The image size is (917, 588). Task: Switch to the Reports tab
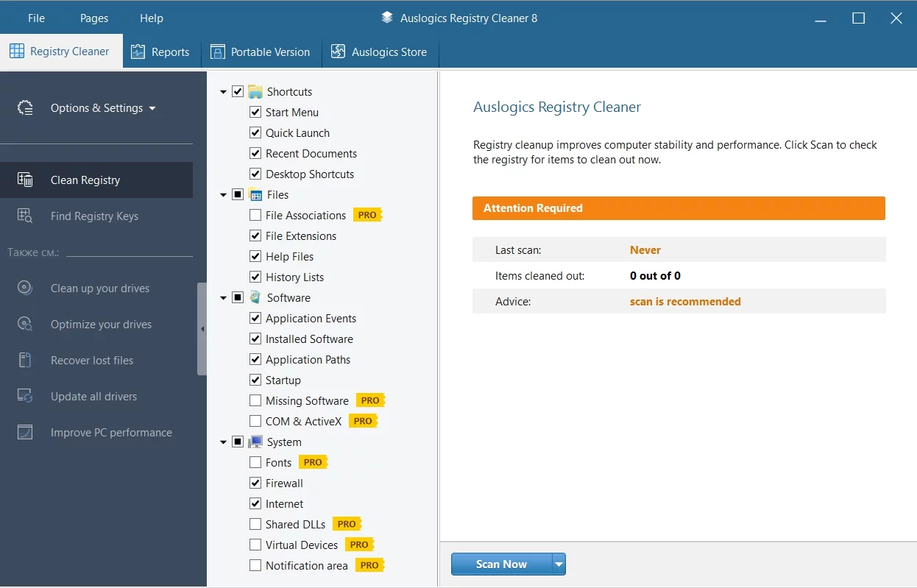coord(160,52)
